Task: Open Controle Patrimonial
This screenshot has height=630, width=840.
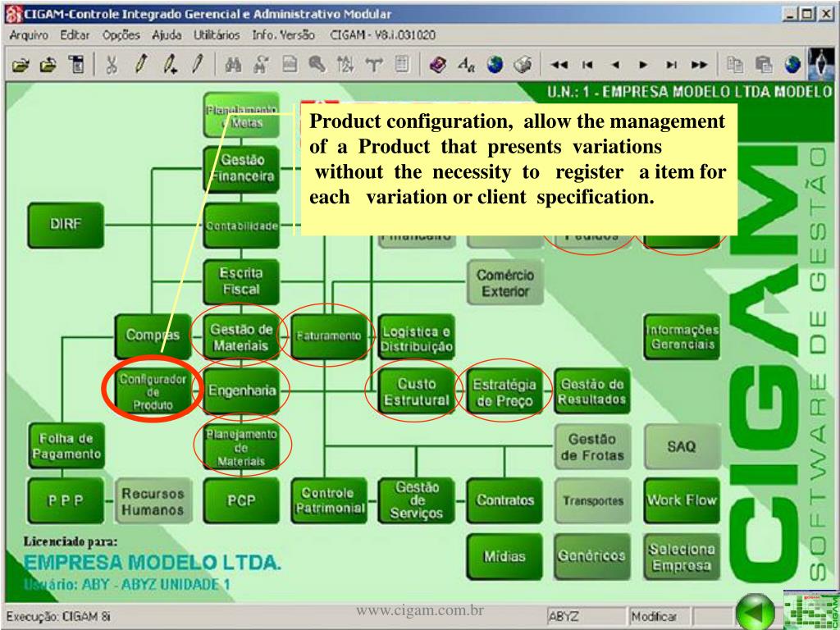Action: tap(329, 500)
